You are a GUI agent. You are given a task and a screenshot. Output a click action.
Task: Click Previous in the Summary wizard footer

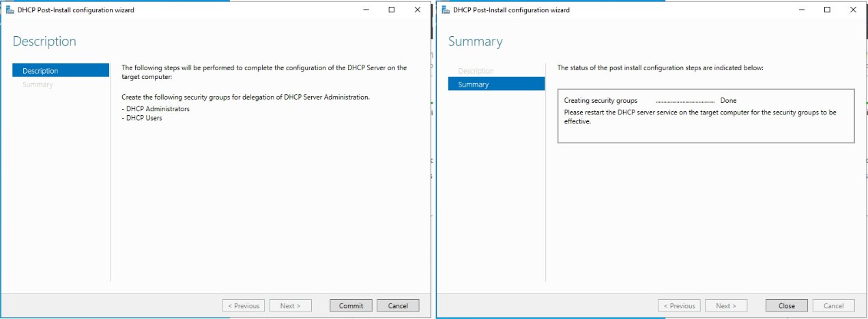point(679,306)
